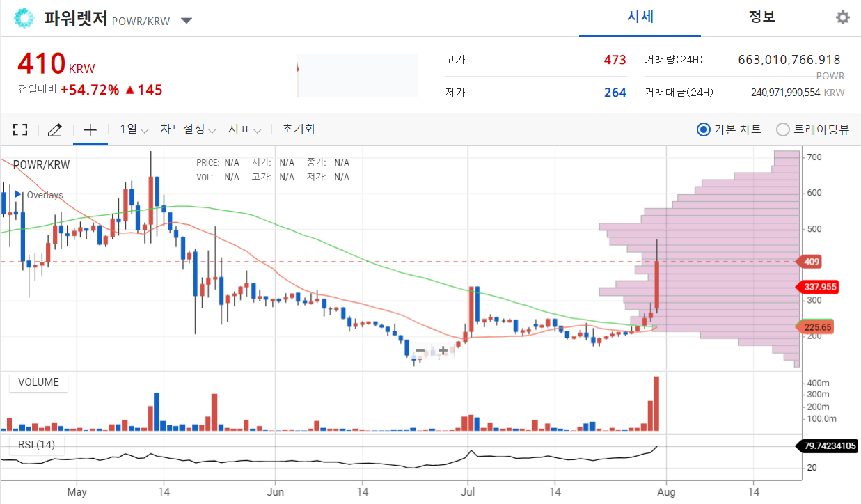
Task: Click the VOLUME panel label
Action: [x=38, y=382]
